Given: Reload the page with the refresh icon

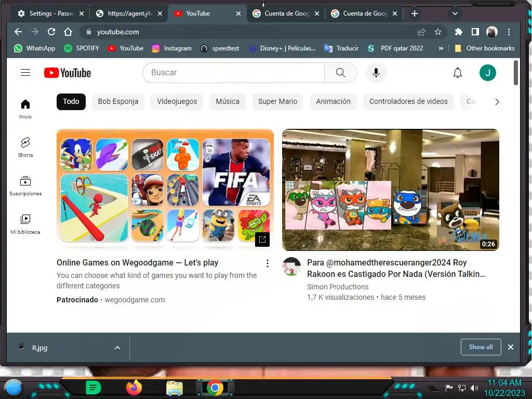Looking at the screenshot, I should [51, 32].
